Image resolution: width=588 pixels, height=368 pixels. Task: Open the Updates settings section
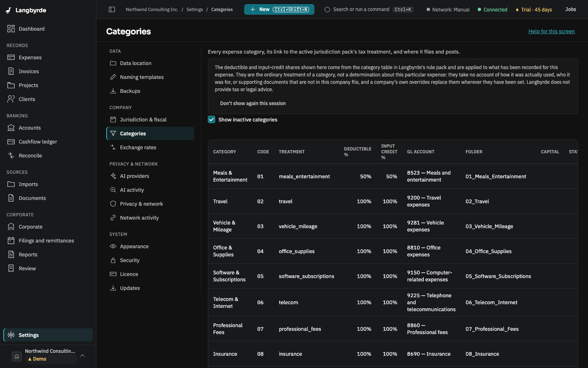coord(150,288)
